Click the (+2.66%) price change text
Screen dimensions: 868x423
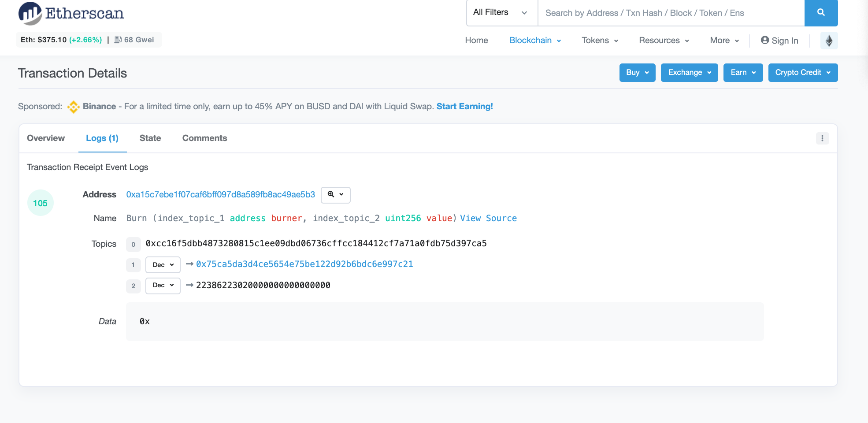click(x=85, y=40)
